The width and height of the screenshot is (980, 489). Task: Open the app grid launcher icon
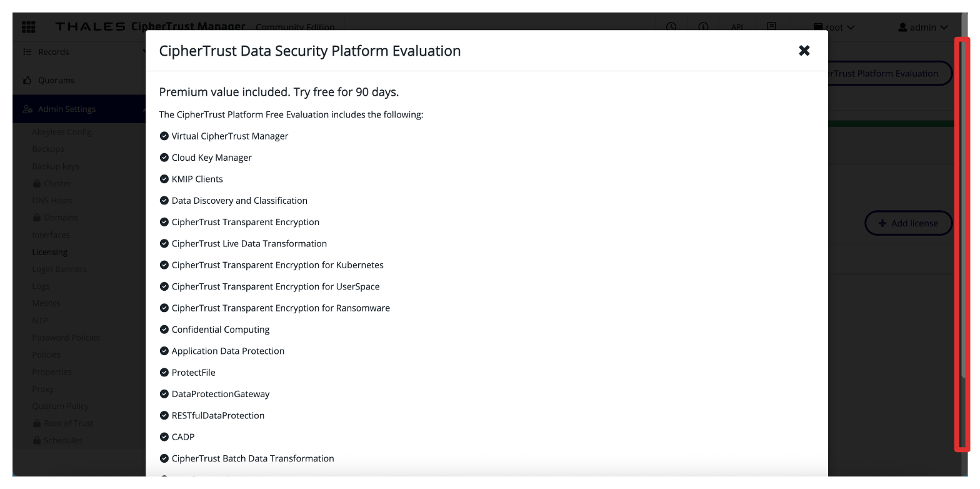pyautogui.click(x=29, y=27)
